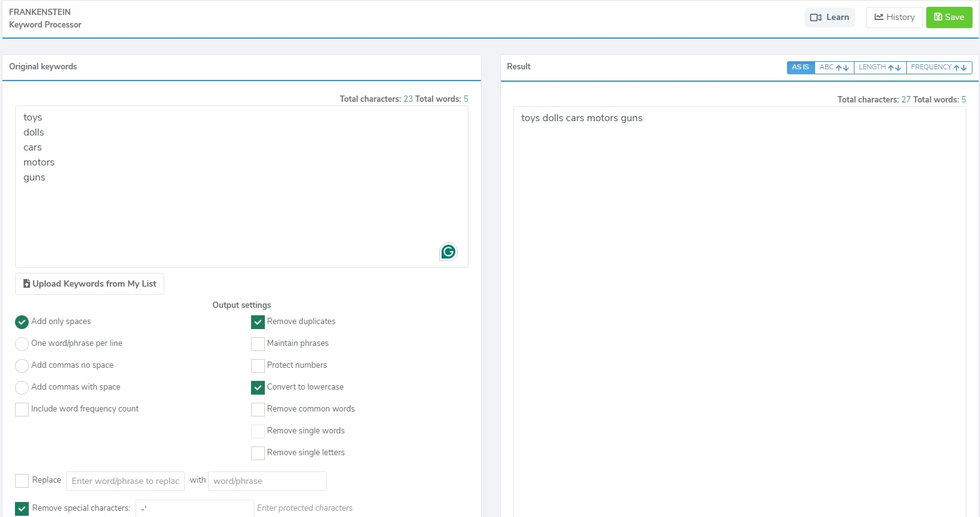The image size is (980, 517).
Task: Enable Include word frequency count
Action: pos(22,409)
